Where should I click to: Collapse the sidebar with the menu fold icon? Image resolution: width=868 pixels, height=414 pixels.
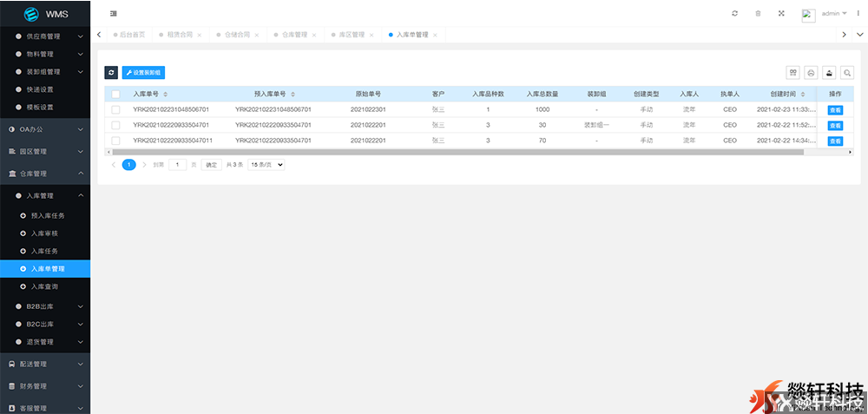[x=114, y=13]
